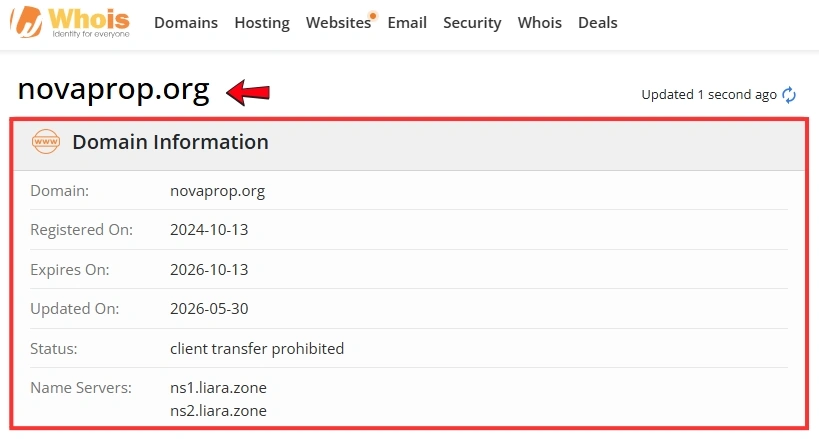This screenshot has width=819, height=439.
Task: Open the Domains menu
Action: coord(186,22)
